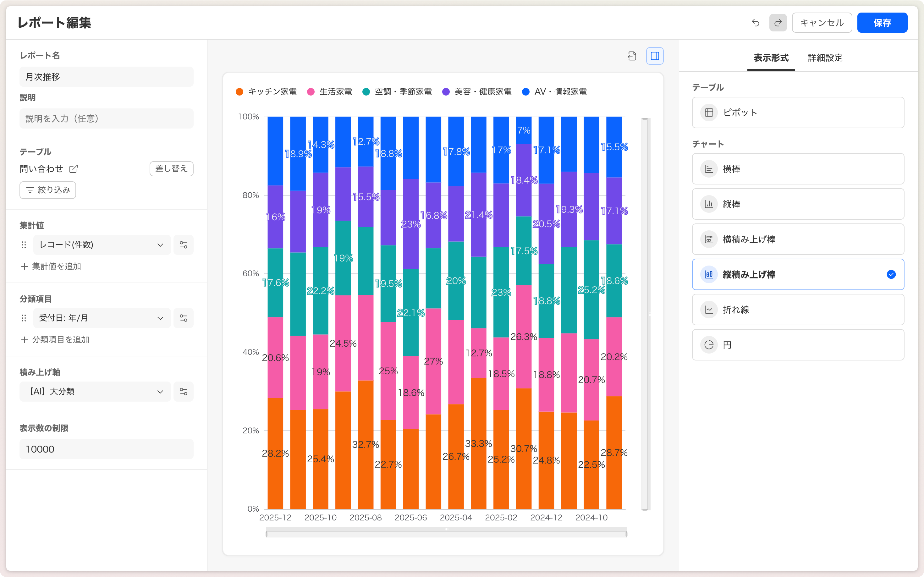Toggle the side panel layout icon

coord(655,56)
